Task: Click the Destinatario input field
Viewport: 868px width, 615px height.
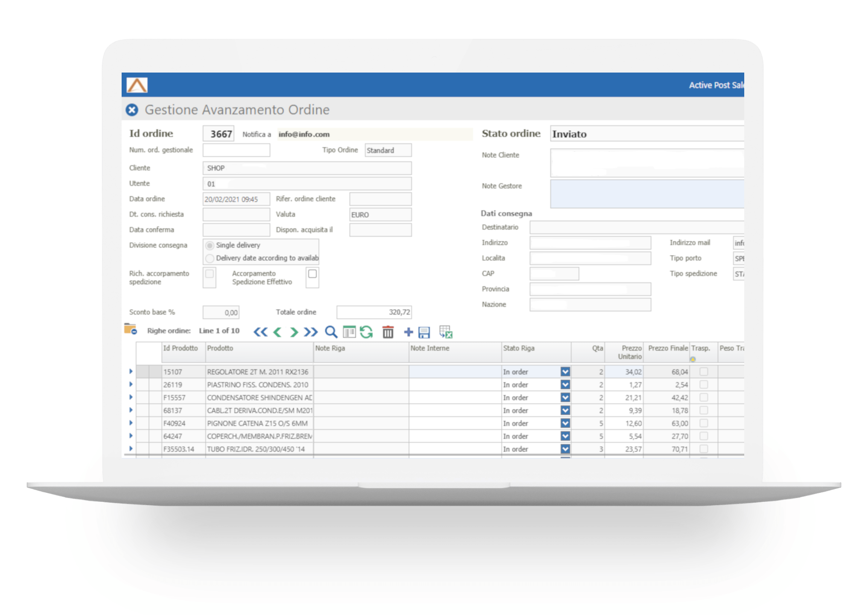Action: [637, 227]
